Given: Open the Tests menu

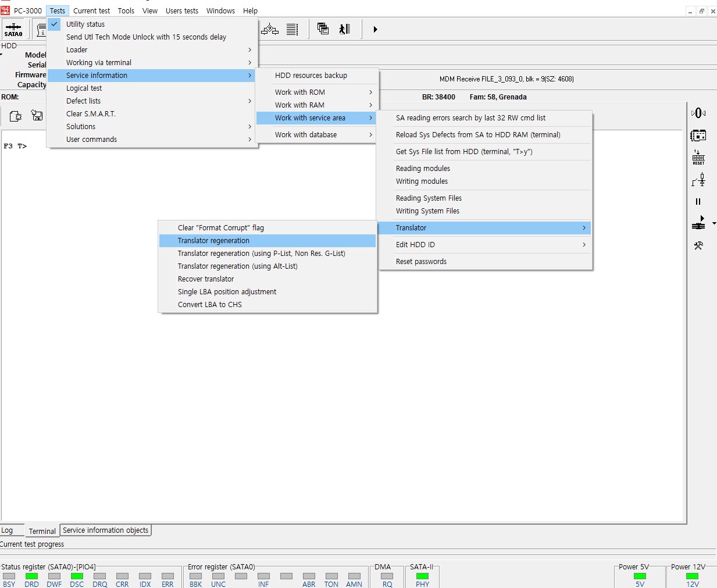Looking at the screenshot, I should coord(58,10).
